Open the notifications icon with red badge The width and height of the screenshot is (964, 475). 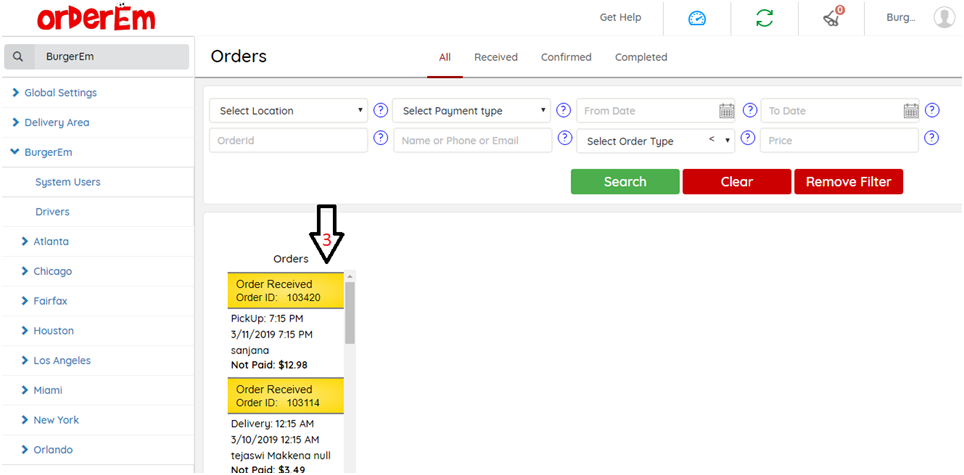(832, 17)
